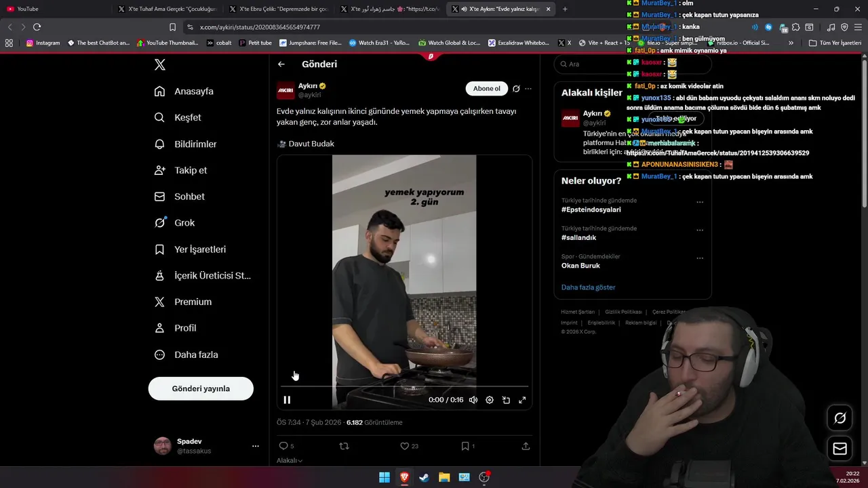This screenshot has height=488, width=868.
Task: Click the address bar URL
Action: (260, 27)
